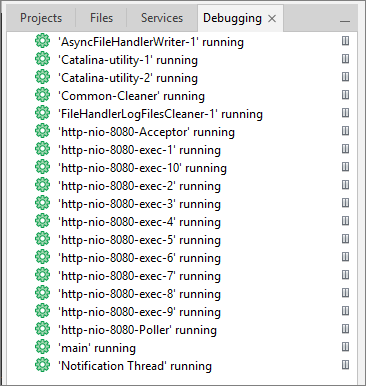366x386 pixels.
Task: Pause the FileHandlerLogFilesCleaner-1 thread
Action: tap(345, 113)
